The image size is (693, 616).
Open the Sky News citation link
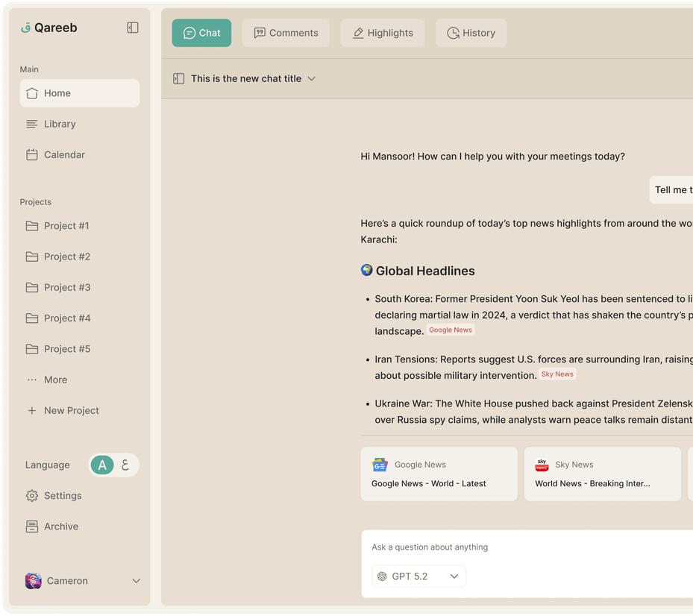[557, 374]
